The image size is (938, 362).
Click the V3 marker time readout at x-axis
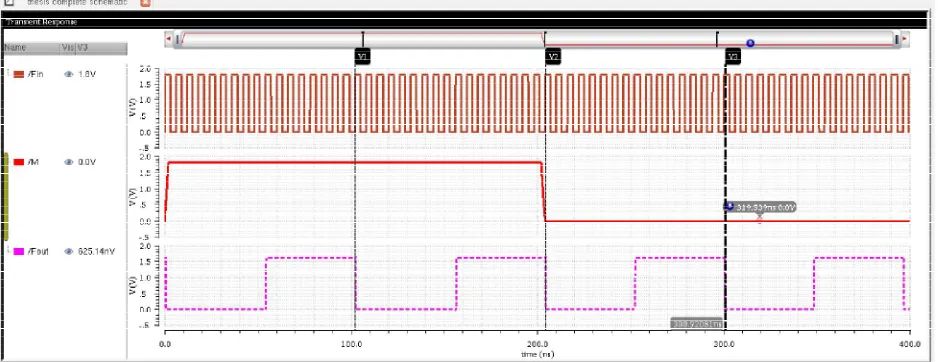tap(697, 324)
